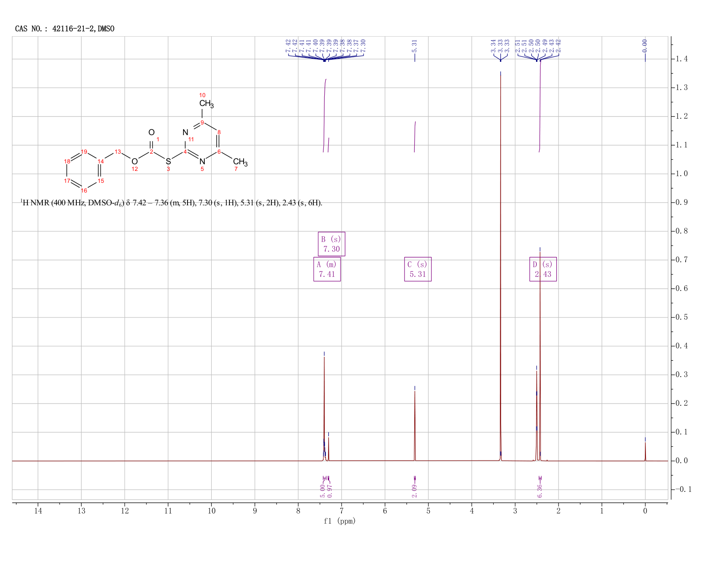Click the 14 tick label on ppm axis
Viewport: 728px width, 563px height.
(x=38, y=511)
